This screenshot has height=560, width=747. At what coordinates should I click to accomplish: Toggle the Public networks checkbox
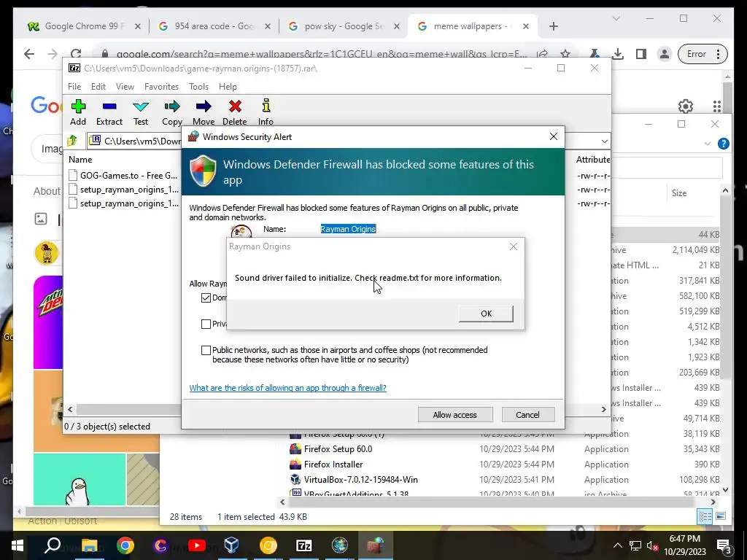(x=206, y=351)
